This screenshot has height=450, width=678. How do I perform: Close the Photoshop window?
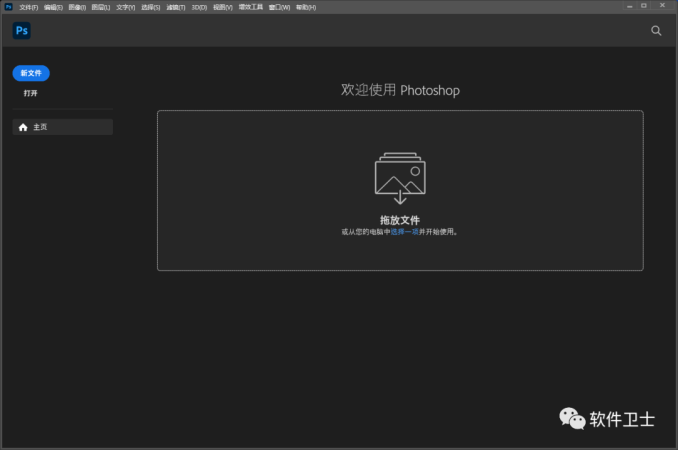coord(662,5)
